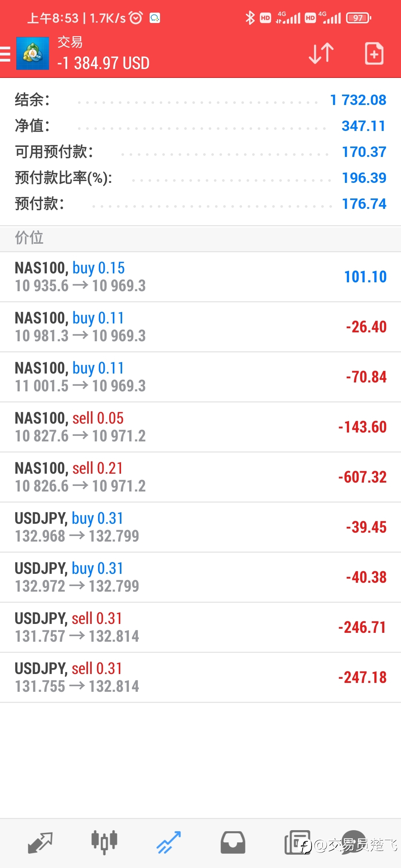This screenshot has width=401, height=868.
Task: Create a new order with the plus document icon
Action: coord(374,53)
